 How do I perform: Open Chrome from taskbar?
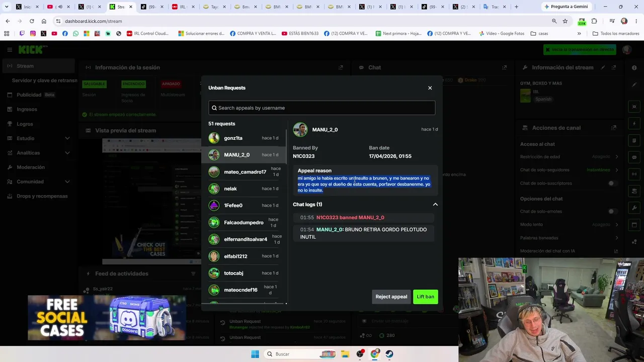(375, 354)
